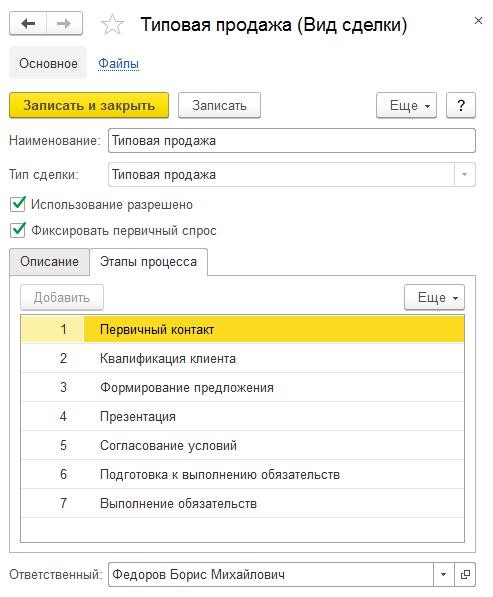Switch to the 'Описание' tab
This screenshot has width=493, height=597.
[49, 262]
